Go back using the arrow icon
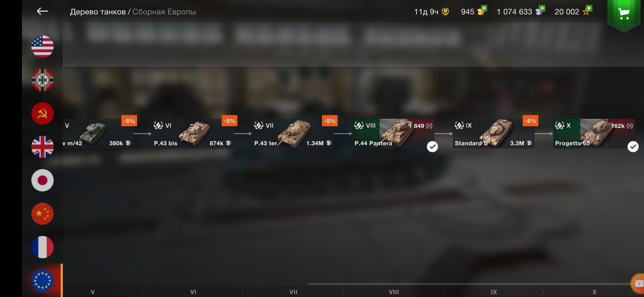The height and width of the screenshot is (297, 644). pos(43,11)
